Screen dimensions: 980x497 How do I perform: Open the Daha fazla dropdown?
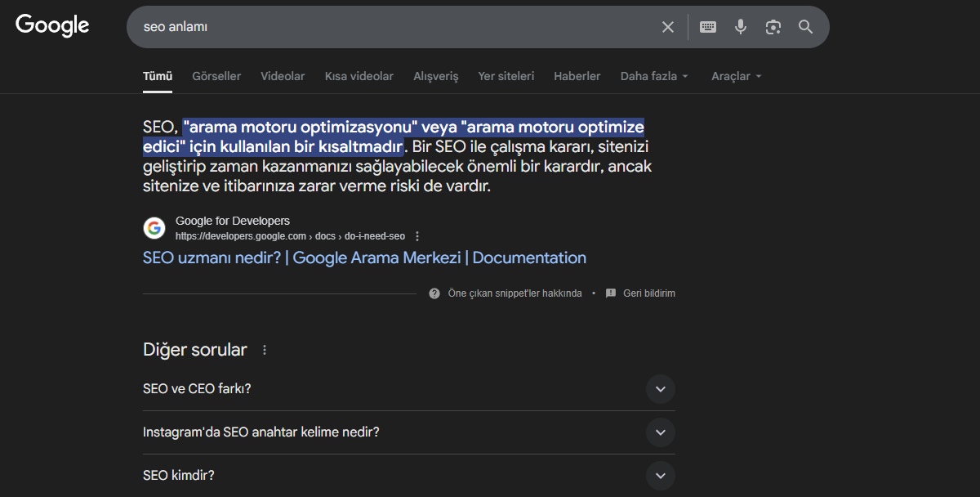tap(654, 76)
